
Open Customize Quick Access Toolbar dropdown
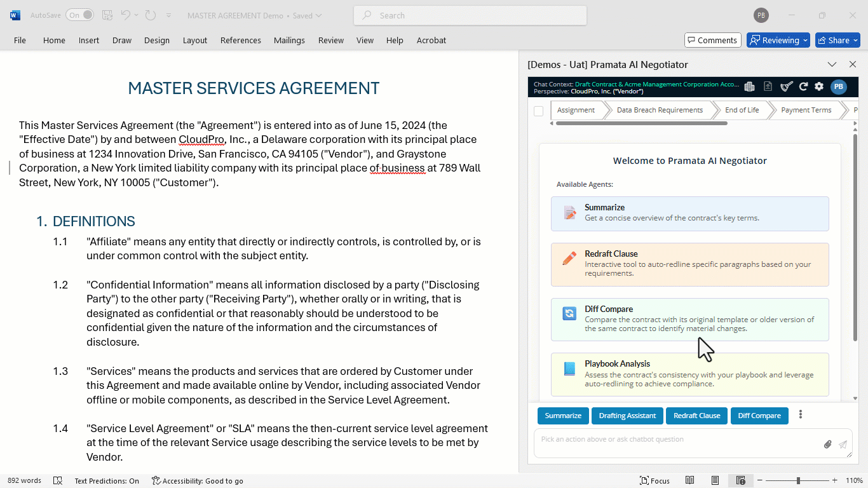tap(168, 15)
